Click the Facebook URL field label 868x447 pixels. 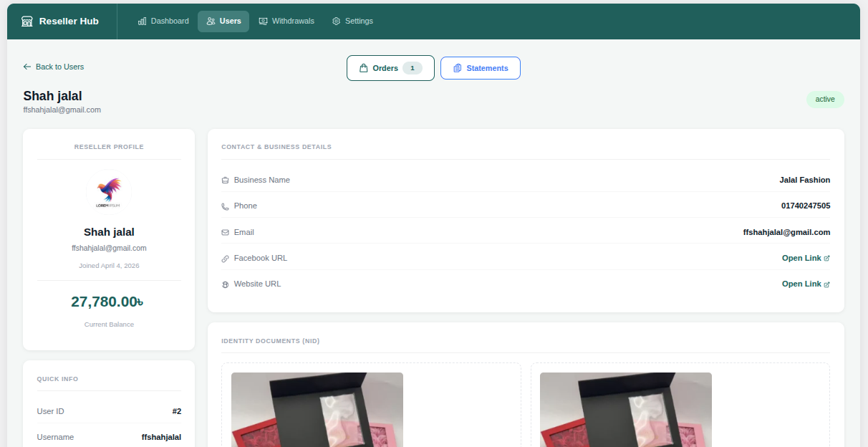click(x=261, y=259)
